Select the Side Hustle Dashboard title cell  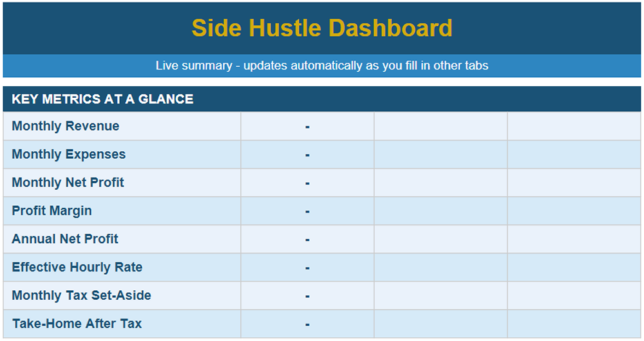(x=322, y=28)
